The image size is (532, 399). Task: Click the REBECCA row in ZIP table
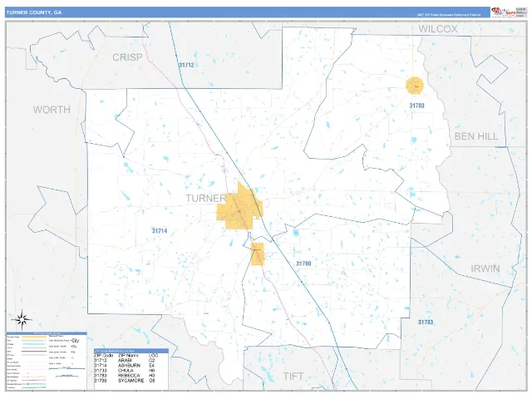(x=126, y=376)
